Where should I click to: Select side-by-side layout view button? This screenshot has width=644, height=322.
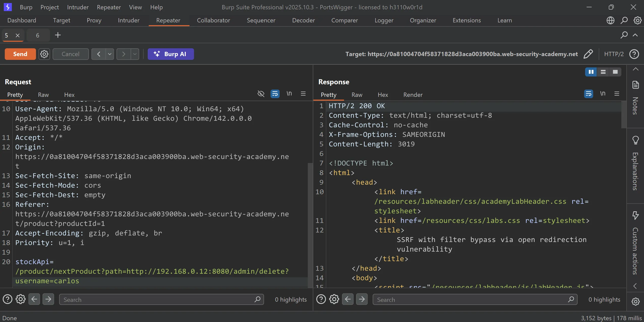pos(591,72)
